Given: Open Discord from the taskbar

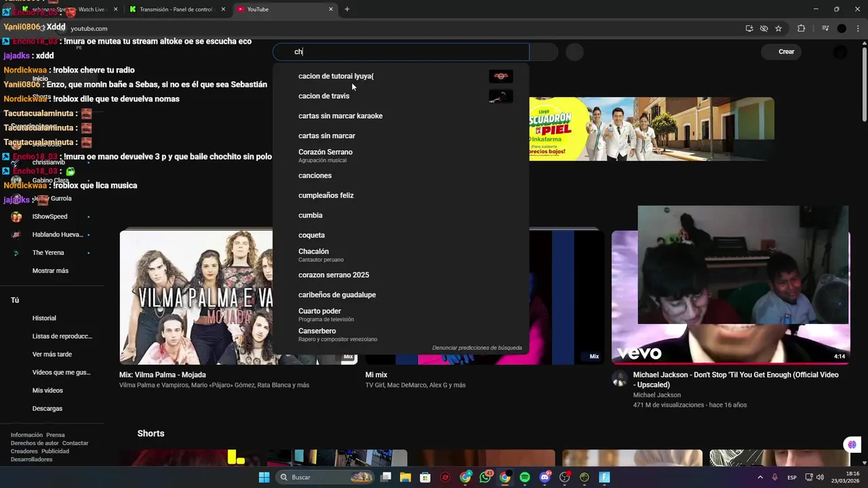Looking at the screenshot, I should tap(545, 477).
